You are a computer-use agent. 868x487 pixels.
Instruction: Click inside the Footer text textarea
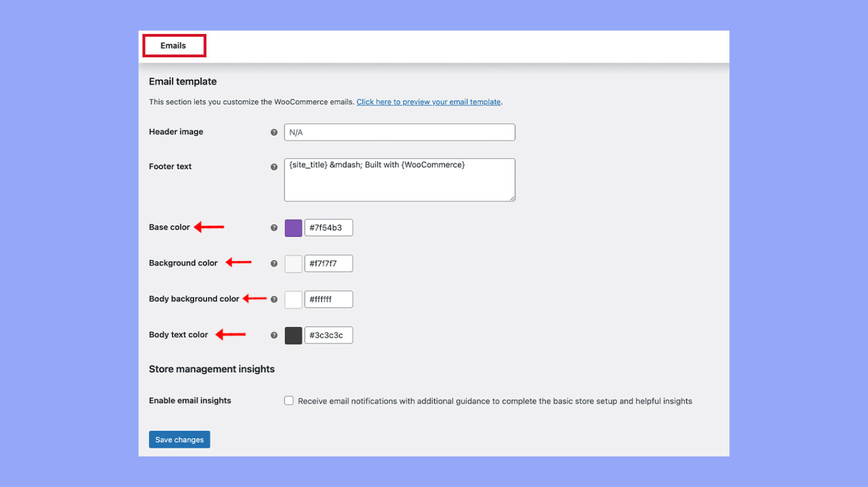pos(399,179)
